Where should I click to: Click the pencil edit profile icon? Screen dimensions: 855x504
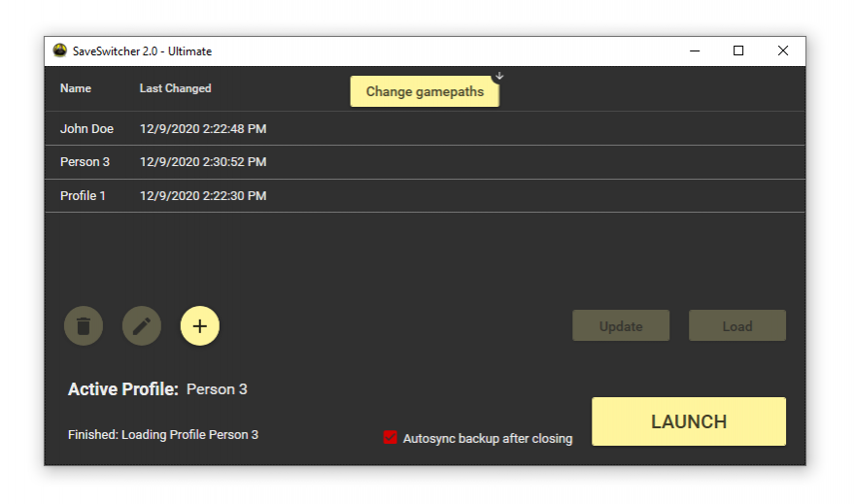tap(142, 326)
